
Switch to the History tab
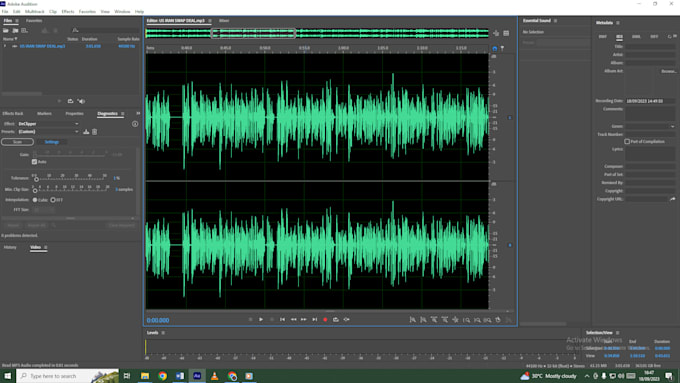(10, 247)
